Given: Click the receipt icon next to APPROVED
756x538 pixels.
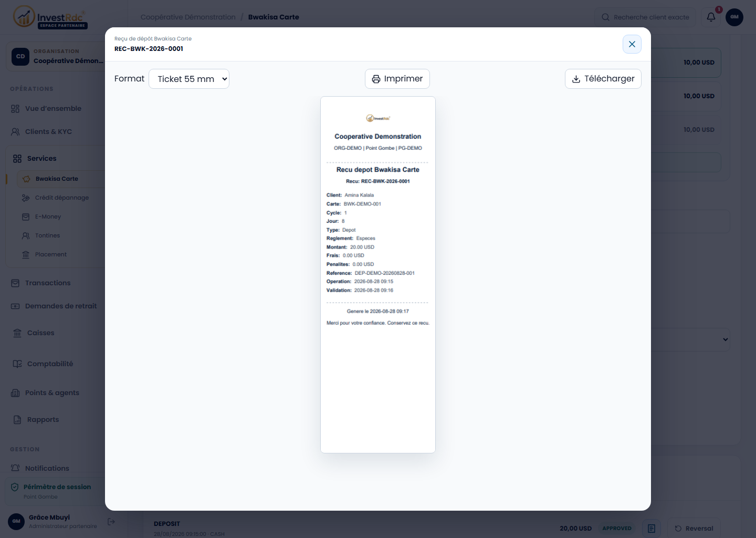Looking at the screenshot, I should pos(652,529).
